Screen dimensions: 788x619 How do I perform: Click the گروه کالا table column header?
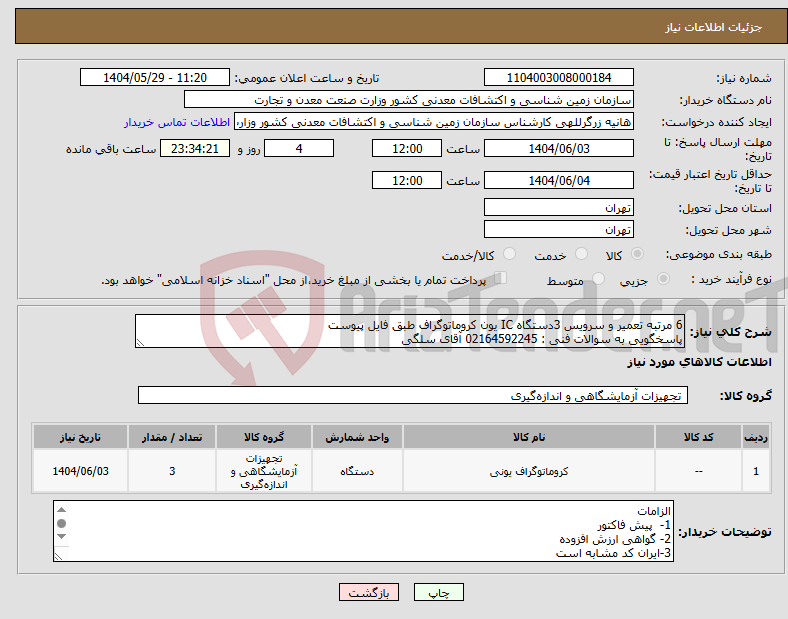click(x=264, y=437)
